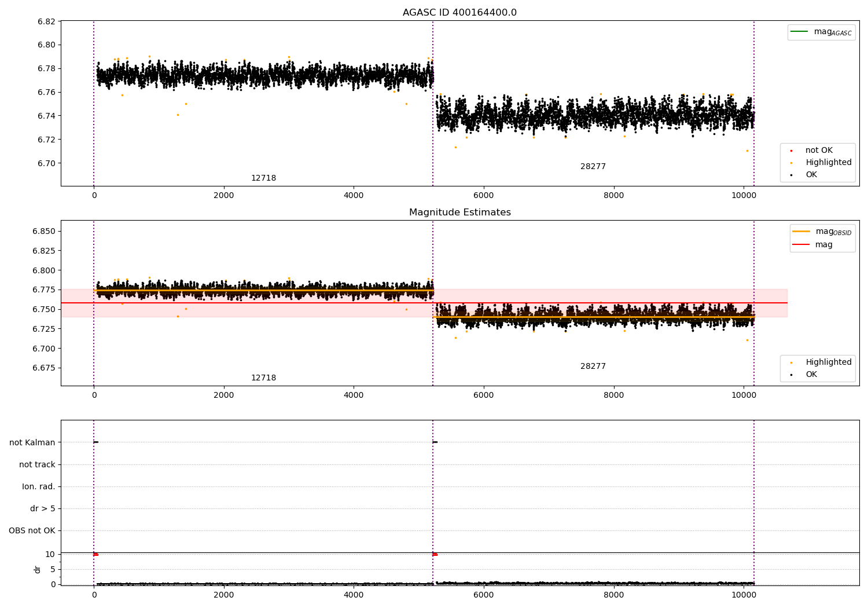The image size is (868, 608).
Task: Click the green mag AGASC legend line
Action: tap(799, 32)
